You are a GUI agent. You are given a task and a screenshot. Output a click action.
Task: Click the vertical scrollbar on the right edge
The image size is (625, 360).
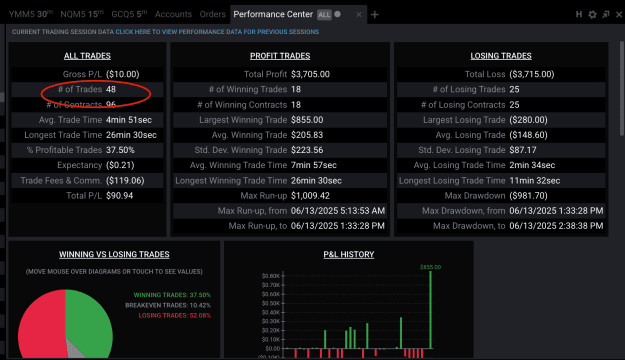pyautogui.click(x=622, y=88)
